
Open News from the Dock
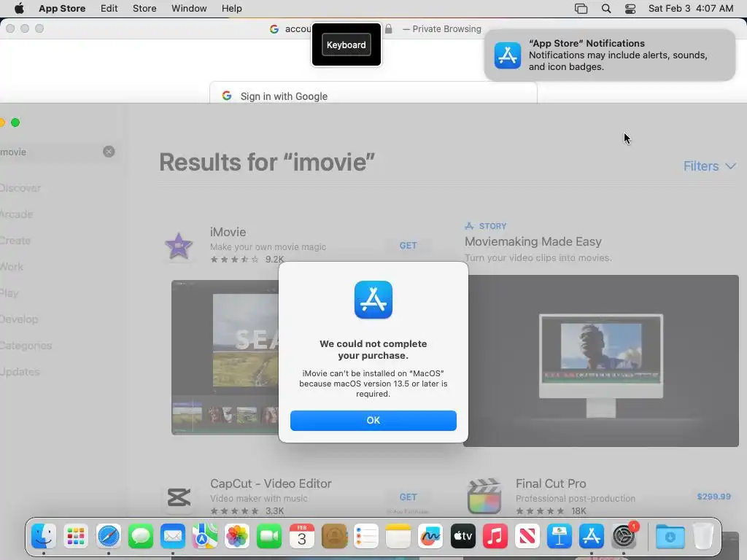(527, 537)
